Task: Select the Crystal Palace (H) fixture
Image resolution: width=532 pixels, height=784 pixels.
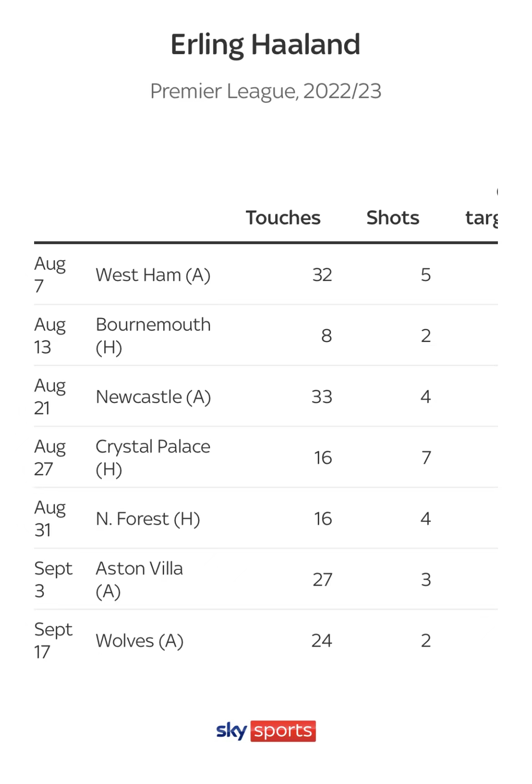Action: [153, 457]
